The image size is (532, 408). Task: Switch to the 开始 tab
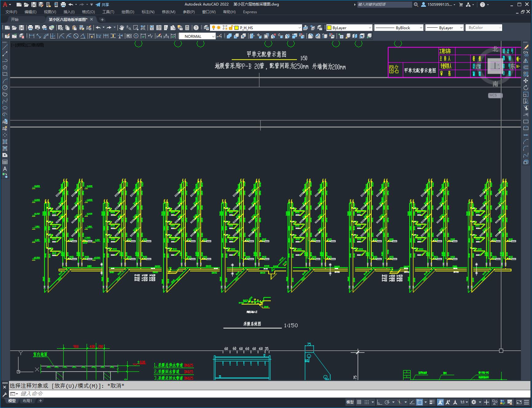pyautogui.click(x=15, y=19)
